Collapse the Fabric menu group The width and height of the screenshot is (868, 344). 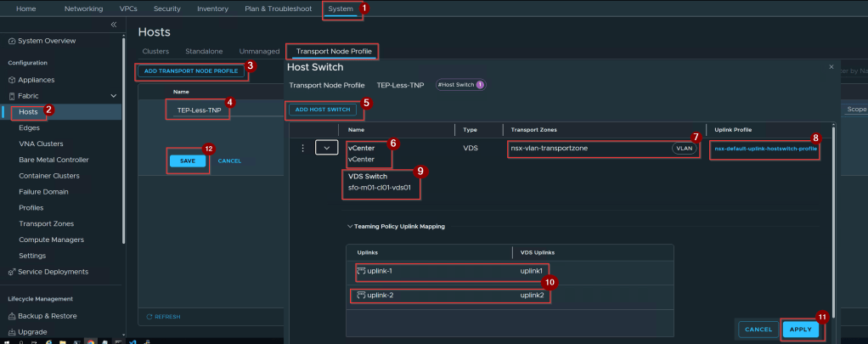(x=114, y=96)
